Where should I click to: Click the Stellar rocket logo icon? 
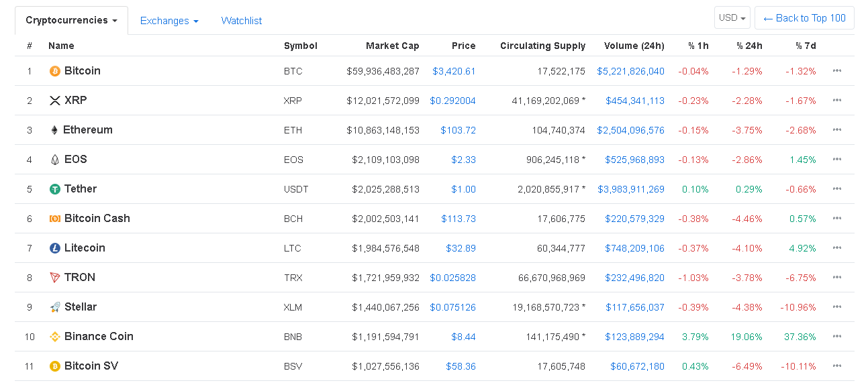tap(55, 307)
